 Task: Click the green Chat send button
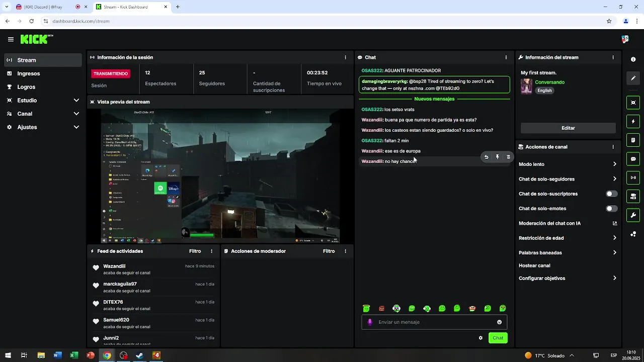tap(498, 338)
